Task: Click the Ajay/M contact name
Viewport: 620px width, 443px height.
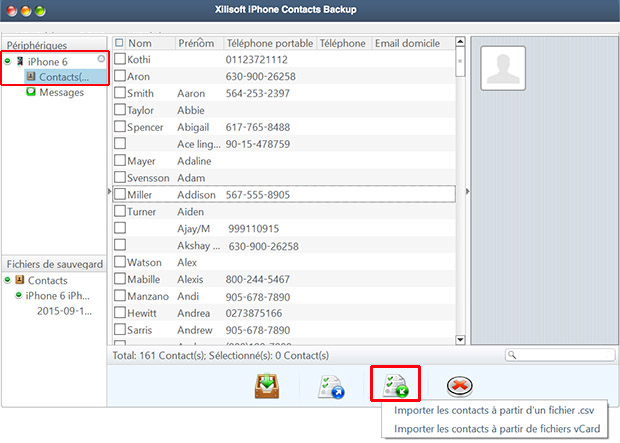Action: point(193,229)
